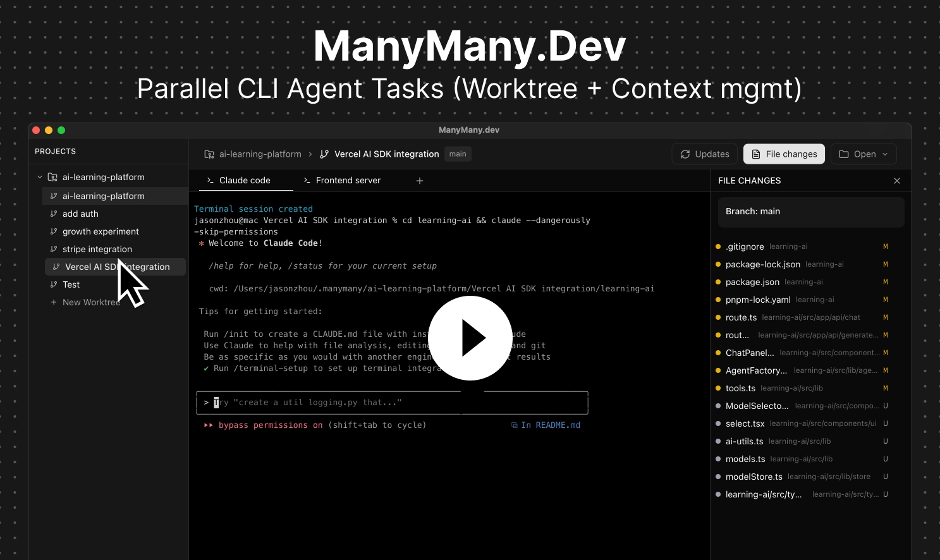This screenshot has width=940, height=560.
Task: Click the plus icon beside New Worktree
Action: [x=54, y=302]
